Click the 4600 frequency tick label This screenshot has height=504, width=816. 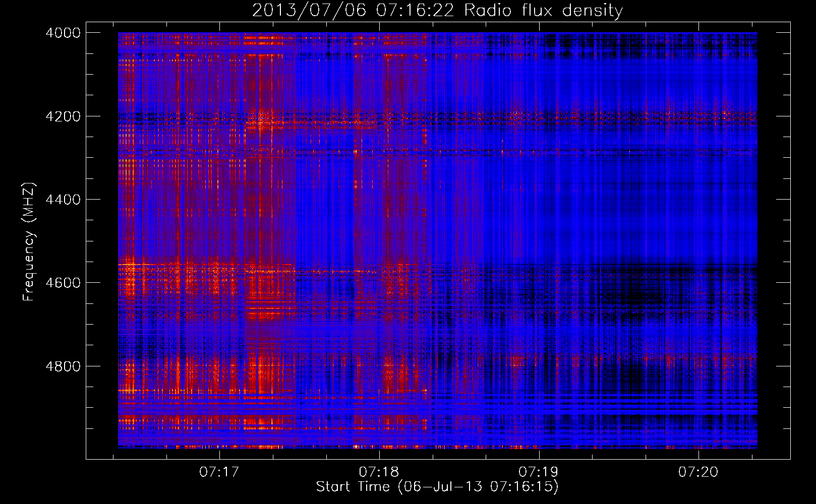(63, 283)
